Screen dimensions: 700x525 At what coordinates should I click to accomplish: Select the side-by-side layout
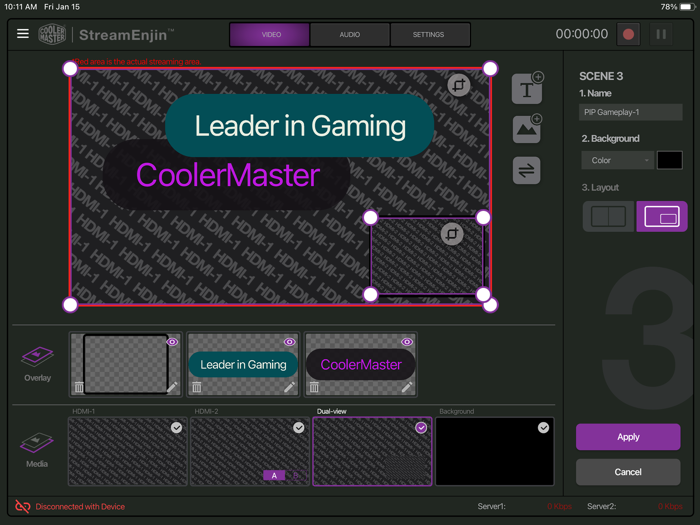[608, 217]
